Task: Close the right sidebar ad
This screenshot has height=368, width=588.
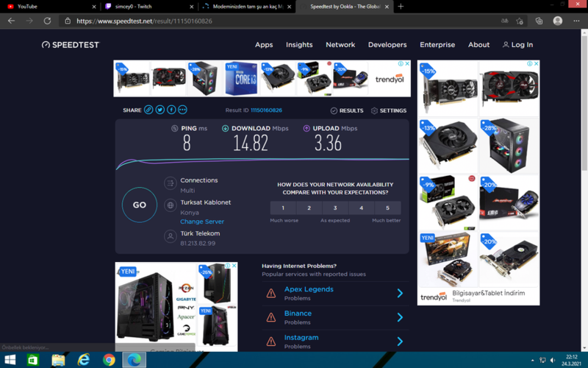Action: pos(537,63)
